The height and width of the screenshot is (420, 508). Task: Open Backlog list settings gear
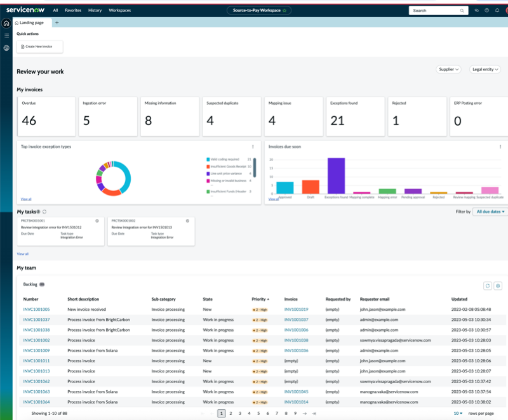[498, 285]
